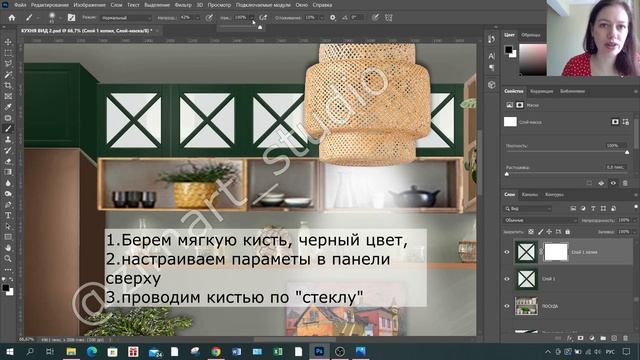Open smoothing percentage dropdown arrow
Screen dimensions: 640x360
(x=321, y=18)
